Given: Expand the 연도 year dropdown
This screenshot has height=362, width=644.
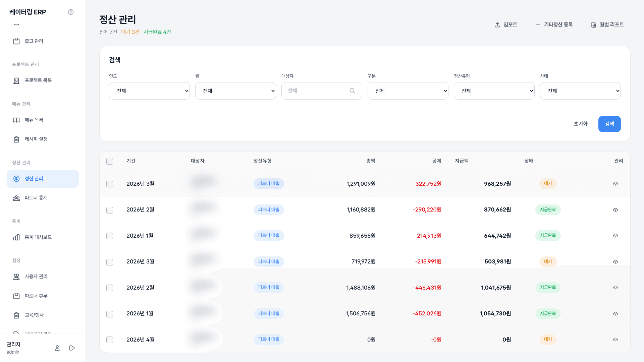Looking at the screenshot, I should click(149, 91).
